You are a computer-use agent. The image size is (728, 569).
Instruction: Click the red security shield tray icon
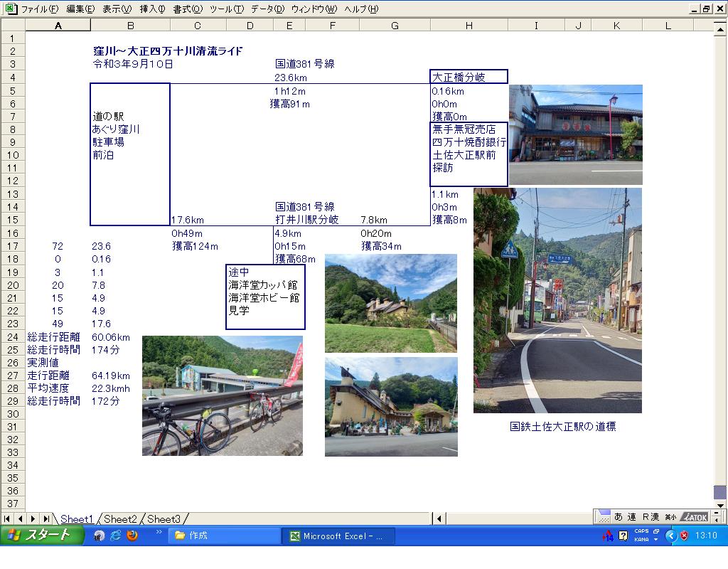(684, 536)
